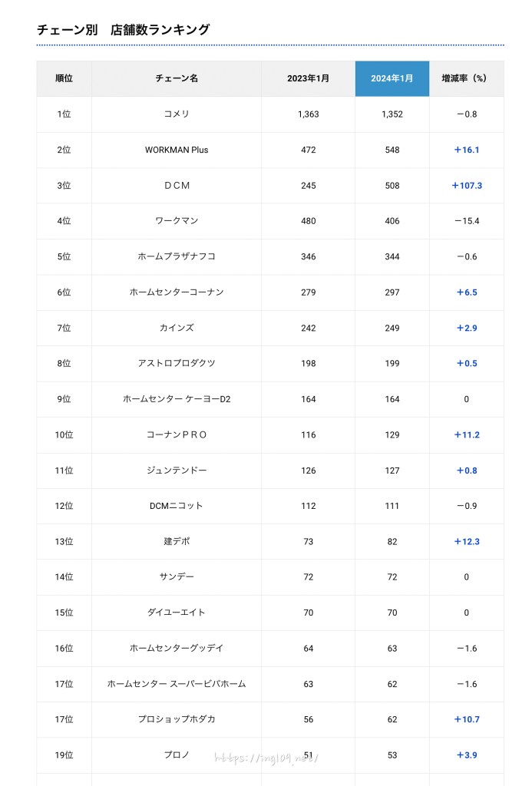
Task: Click the 順位 column header
Action: click(x=64, y=78)
